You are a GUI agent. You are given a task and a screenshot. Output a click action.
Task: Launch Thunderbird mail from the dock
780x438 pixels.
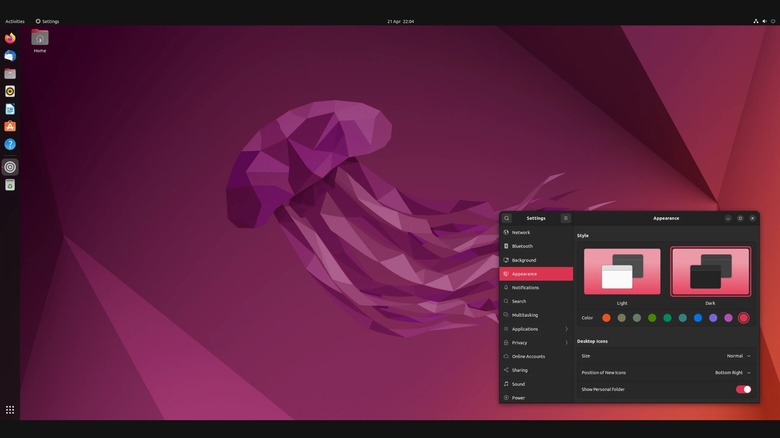point(10,56)
